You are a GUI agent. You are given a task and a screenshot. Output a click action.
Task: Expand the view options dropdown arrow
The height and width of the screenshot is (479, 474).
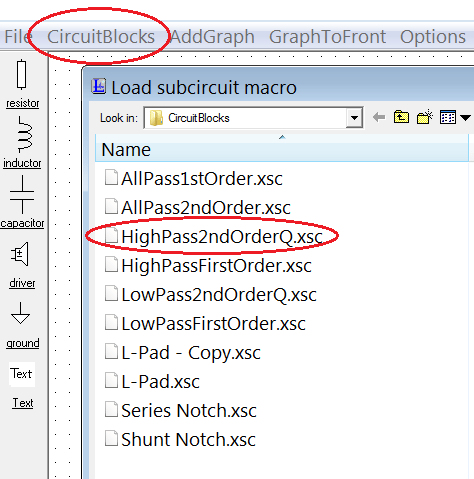(466, 117)
